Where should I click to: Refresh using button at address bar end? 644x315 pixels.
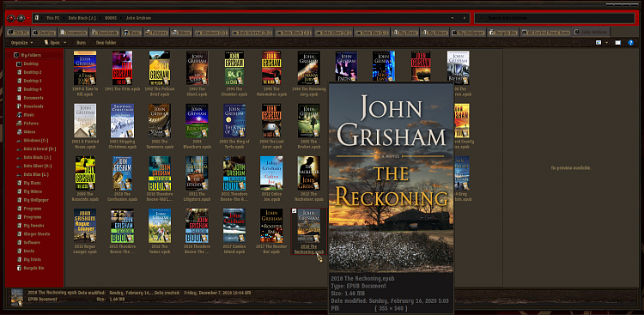[465, 18]
